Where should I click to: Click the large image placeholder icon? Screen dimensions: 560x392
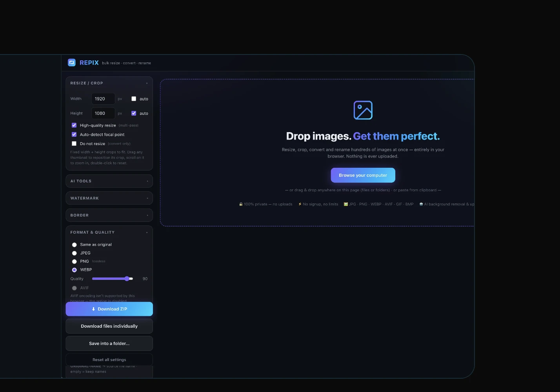coord(363,110)
